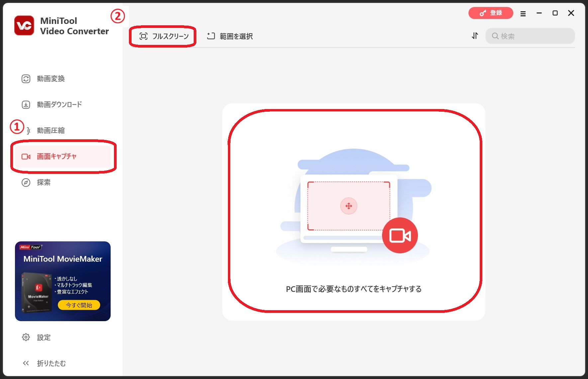Open the hamburger menu in title bar
The height and width of the screenshot is (379, 588).
(x=523, y=14)
